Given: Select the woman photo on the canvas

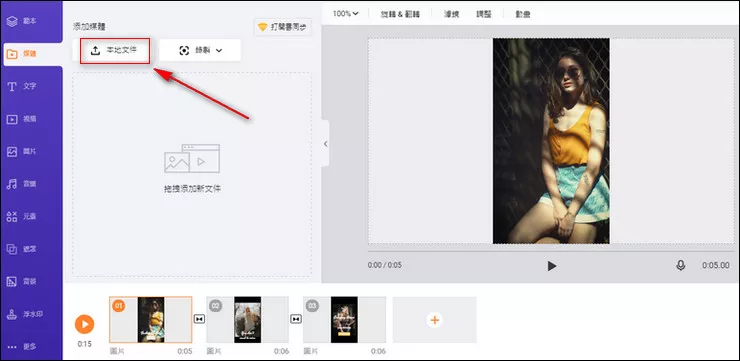Looking at the screenshot, I should click(x=551, y=141).
